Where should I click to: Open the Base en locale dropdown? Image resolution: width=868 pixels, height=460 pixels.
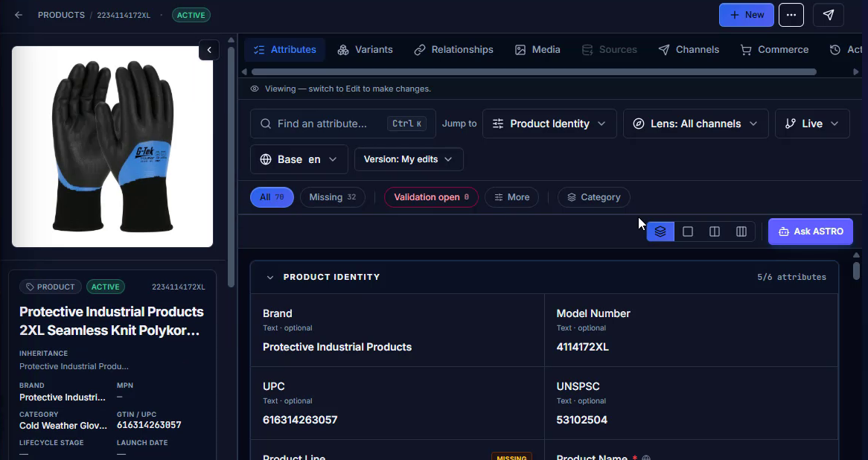[x=299, y=159]
